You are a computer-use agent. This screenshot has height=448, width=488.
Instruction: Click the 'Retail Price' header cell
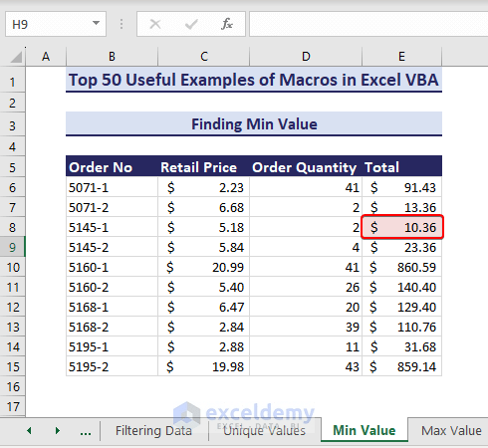[x=203, y=167]
